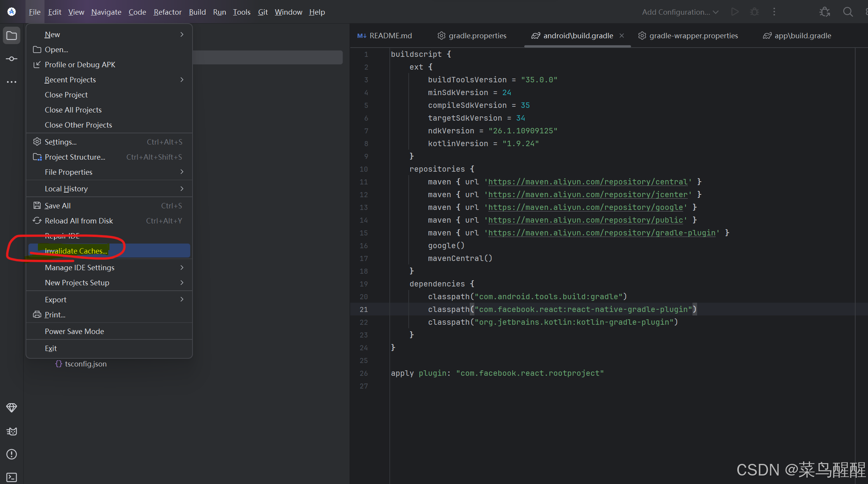Click the Debug bug icon in toolbar
868x484 pixels.
[x=754, y=12]
